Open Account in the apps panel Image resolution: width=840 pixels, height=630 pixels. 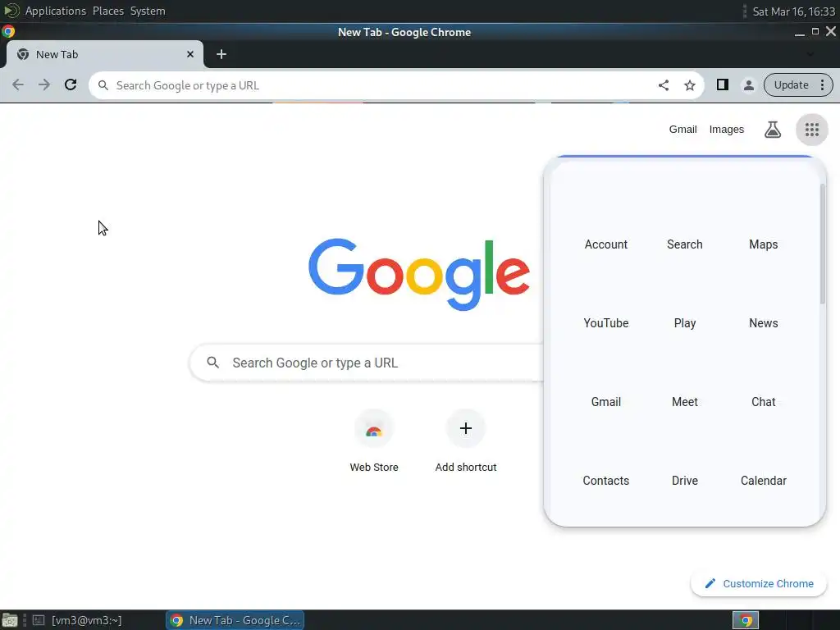click(x=606, y=244)
